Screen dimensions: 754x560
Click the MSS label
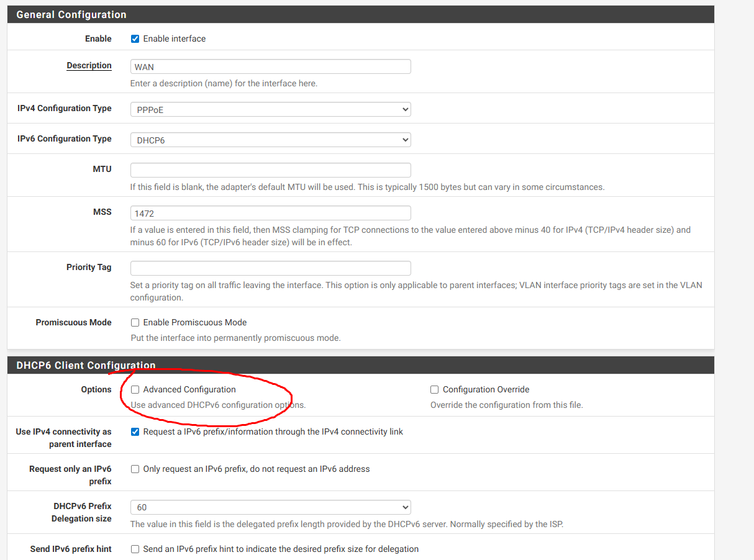102,212
